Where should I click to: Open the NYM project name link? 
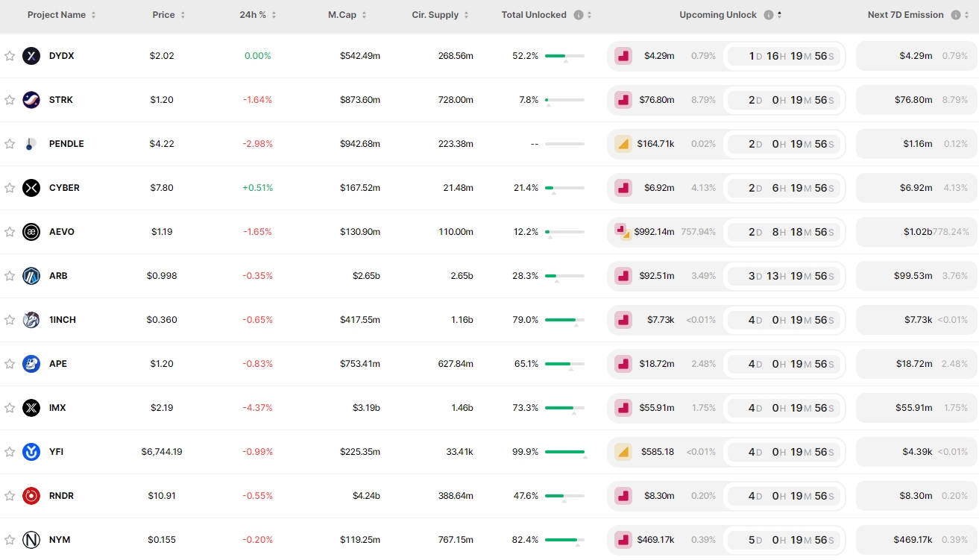point(60,540)
